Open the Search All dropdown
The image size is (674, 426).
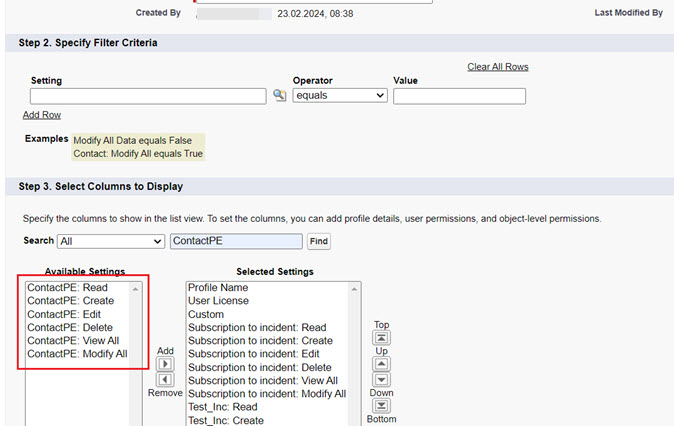tap(111, 241)
